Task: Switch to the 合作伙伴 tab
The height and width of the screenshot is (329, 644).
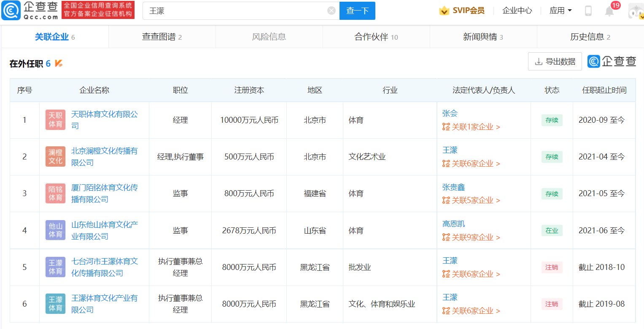Action: [376, 37]
